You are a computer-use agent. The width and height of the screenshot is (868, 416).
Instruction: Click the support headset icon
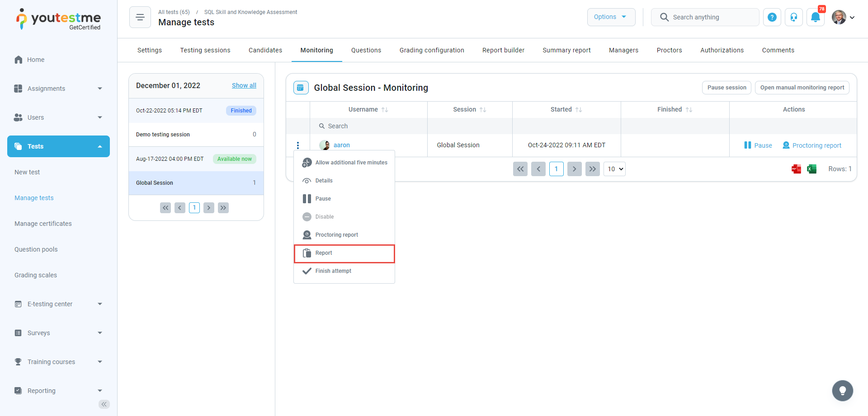pos(793,17)
